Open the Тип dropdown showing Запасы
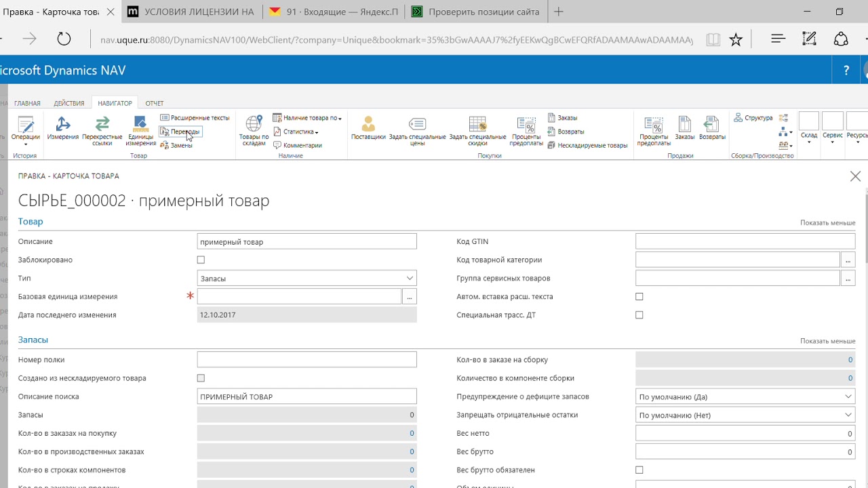868x488 pixels. tap(307, 278)
